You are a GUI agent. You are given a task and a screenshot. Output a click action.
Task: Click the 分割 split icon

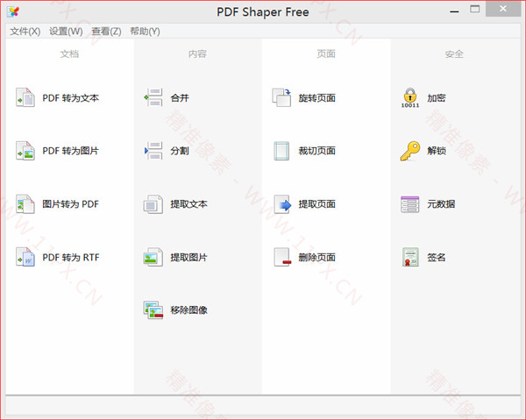[153, 151]
